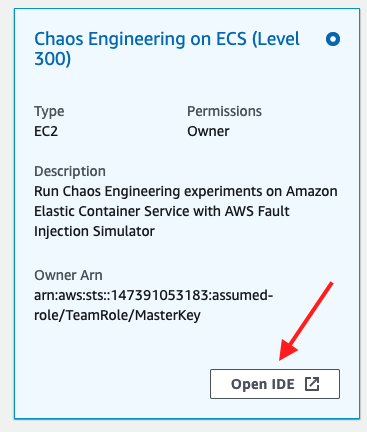367x432 pixels.
Task: Click the Type field label
Action: pyautogui.click(x=49, y=112)
